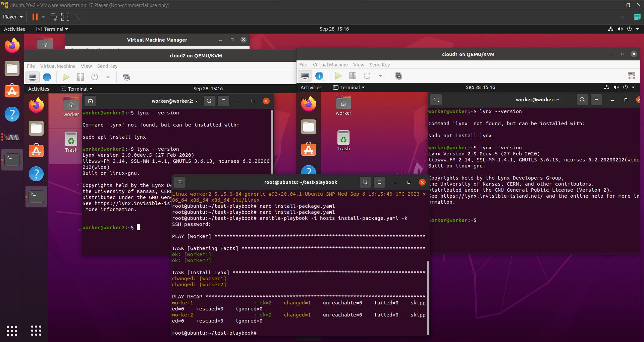Click scrollbar of root@ubuntu terminal
The width and height of the screenshot is (644, 342).
pyautogui.click(x=428, y=298)
